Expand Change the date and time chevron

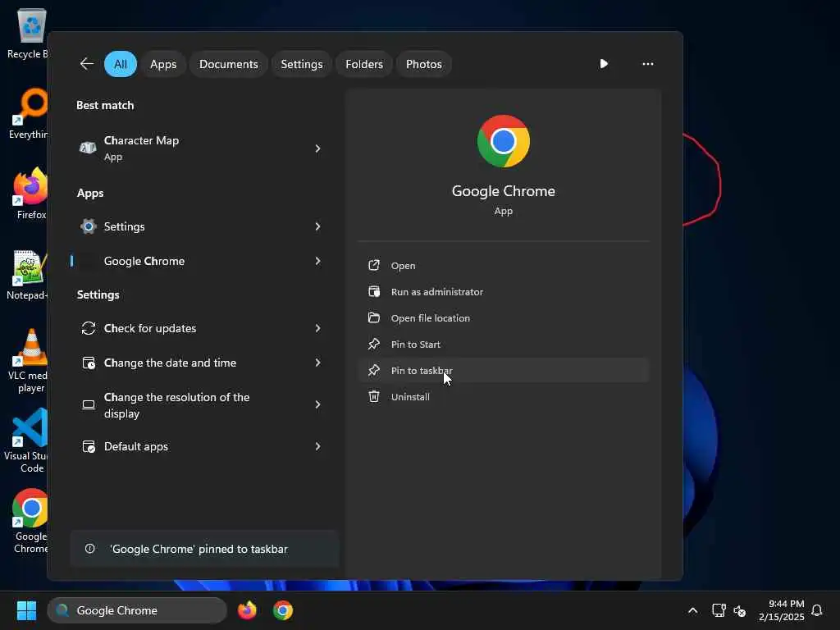(317, 363)
